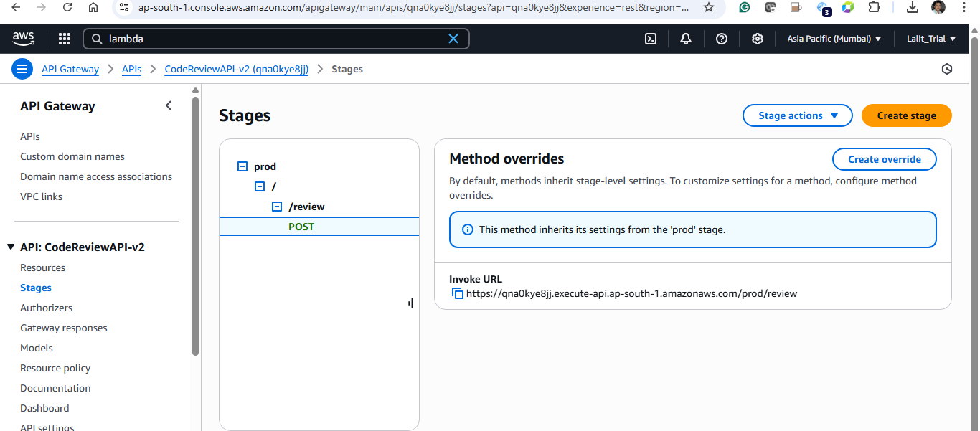This screenshot has width=980, height=431.
Task: Open VPC links in the sidebar
Action: coord(41,196)
